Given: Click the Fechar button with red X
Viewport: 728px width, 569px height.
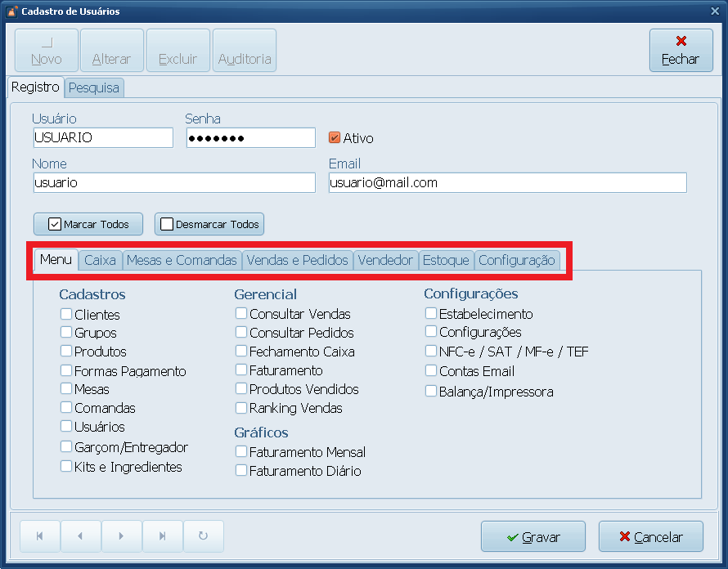Looking at the screenshot, I should (x=680, y=51).
